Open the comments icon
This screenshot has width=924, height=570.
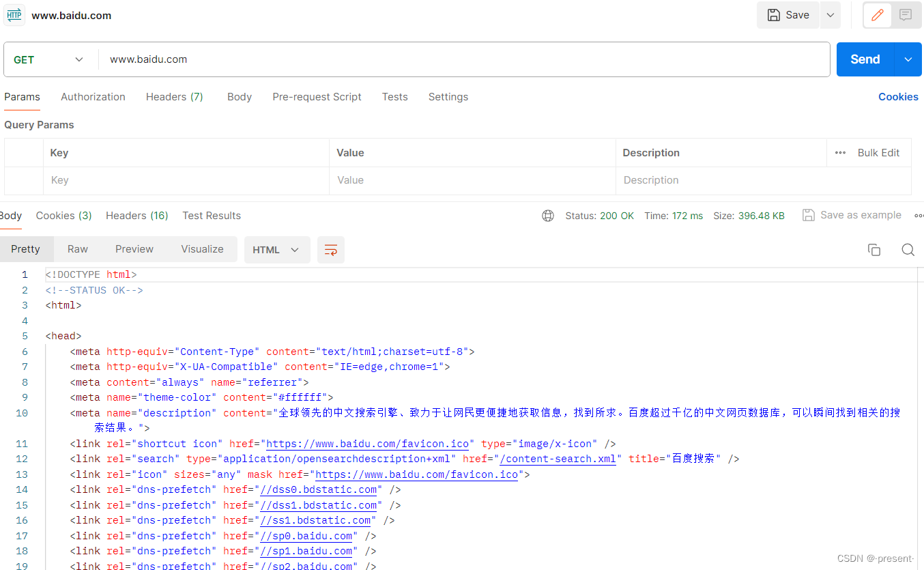click(906, 15)
